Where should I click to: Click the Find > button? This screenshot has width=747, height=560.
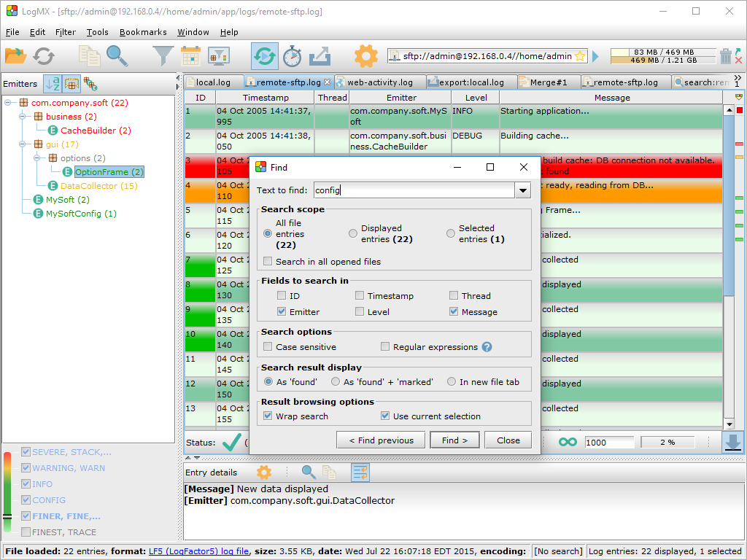tap(454, 440)
